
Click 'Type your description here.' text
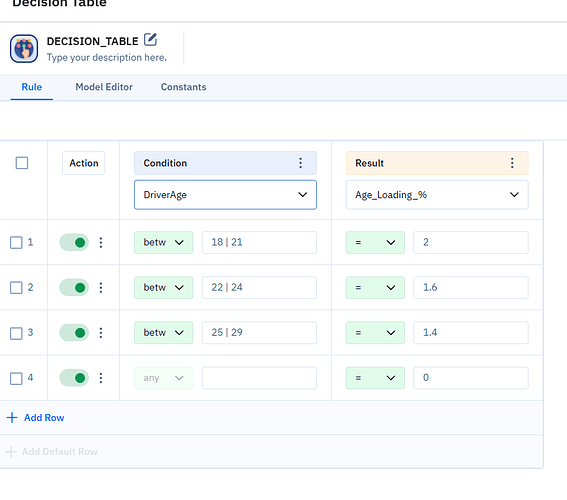[x=107, y=57]
